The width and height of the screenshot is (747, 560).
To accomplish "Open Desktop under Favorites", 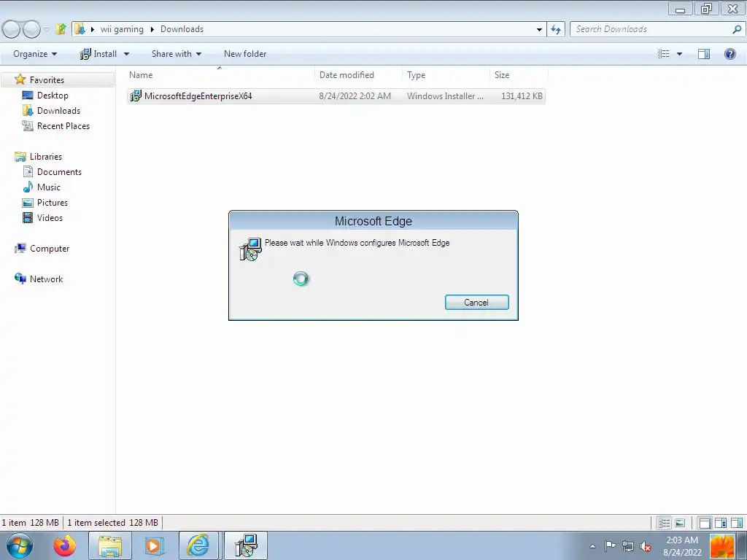I will 53,96.
